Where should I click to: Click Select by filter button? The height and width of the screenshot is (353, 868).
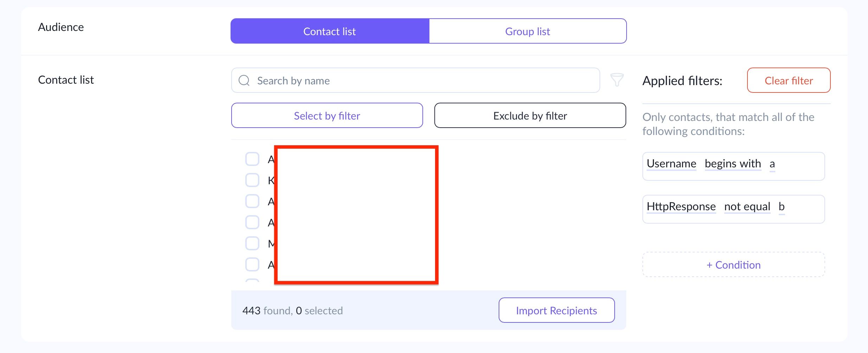coord(327,116)
